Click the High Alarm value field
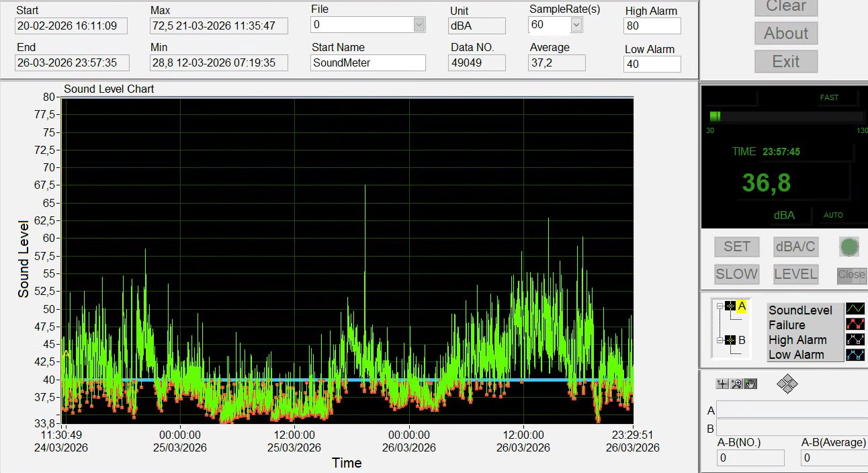This screenshot has height=473, width=868. point(652,26)
